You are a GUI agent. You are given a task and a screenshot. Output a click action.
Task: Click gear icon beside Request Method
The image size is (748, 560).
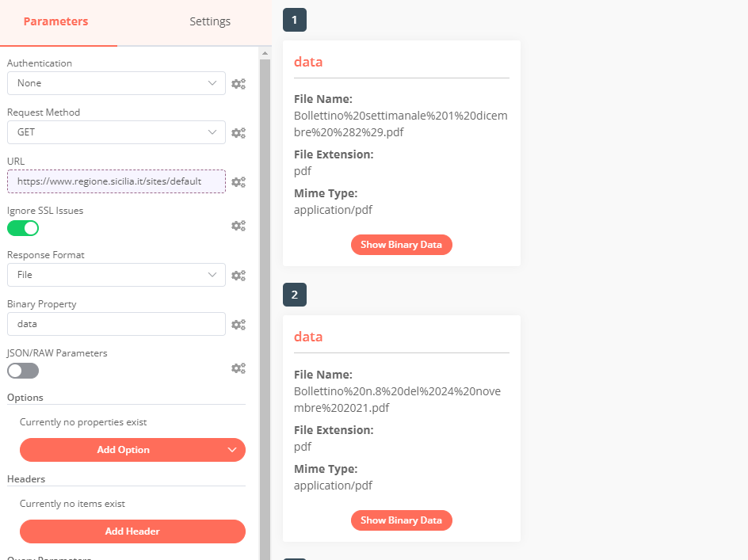point(238,132)
